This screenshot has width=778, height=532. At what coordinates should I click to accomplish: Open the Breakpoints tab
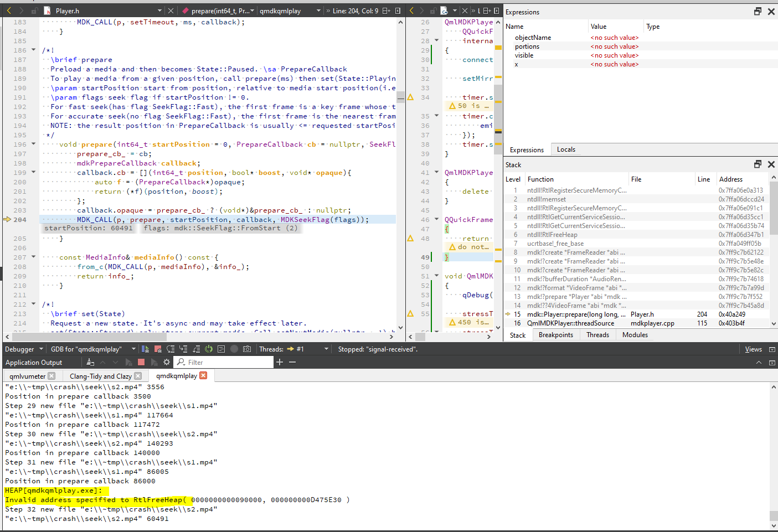pos(556,335)
